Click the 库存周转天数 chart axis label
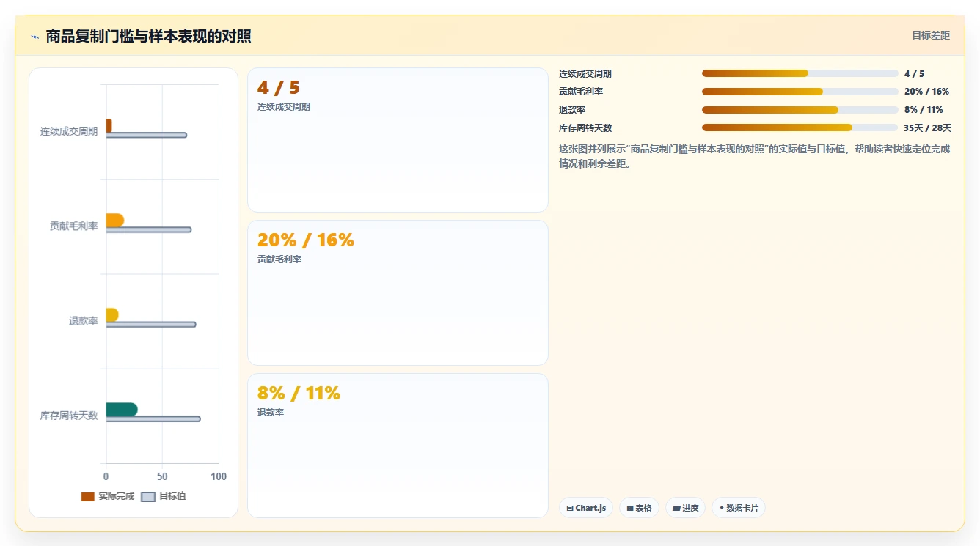This screenshot has height=546, width=980. pyautogui.click(x=69, y=416)
